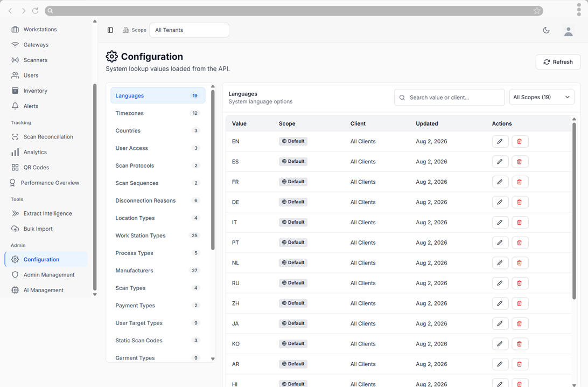The image size is (588, 387).
Task: Select the Static Scan Codes category
Action: point(158,341)
